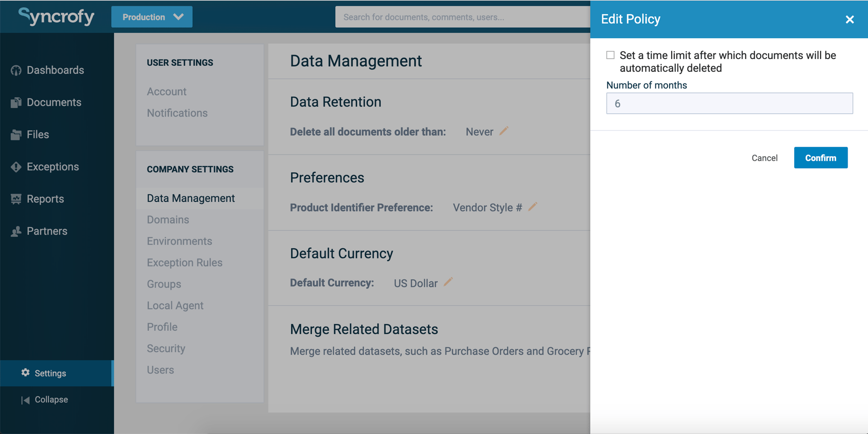Viewport: 868px width, 434px height.
Task: Click the pencil icon next to Never
Action: pos(505,130)
